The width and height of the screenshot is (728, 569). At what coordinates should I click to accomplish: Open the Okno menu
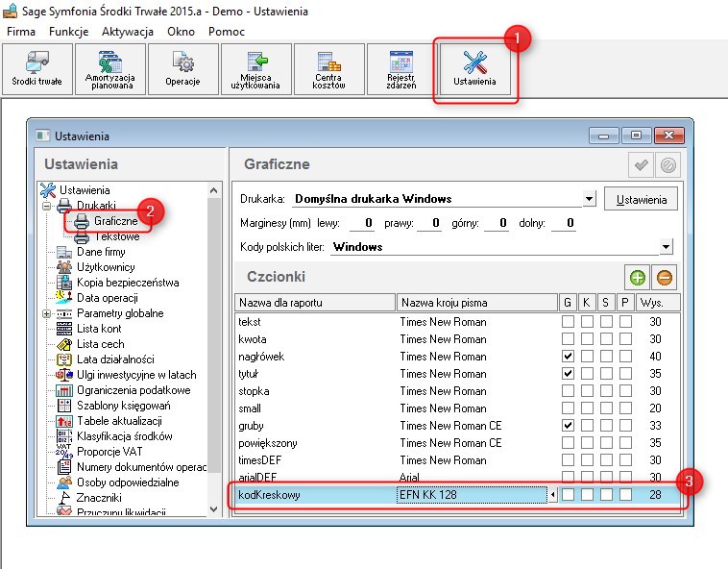(x=182, y=32)
